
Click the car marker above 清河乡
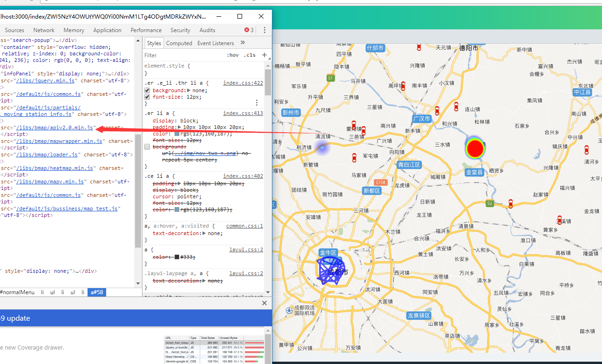pos(586,149)
